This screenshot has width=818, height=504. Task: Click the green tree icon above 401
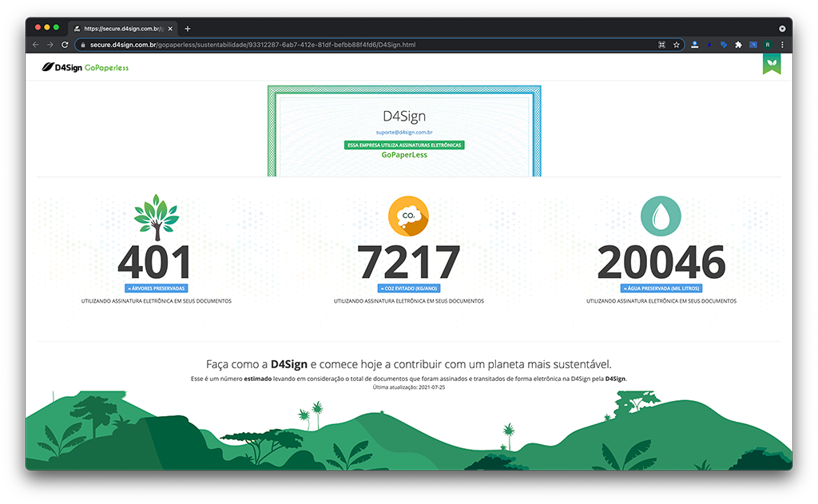pos(157,217)
